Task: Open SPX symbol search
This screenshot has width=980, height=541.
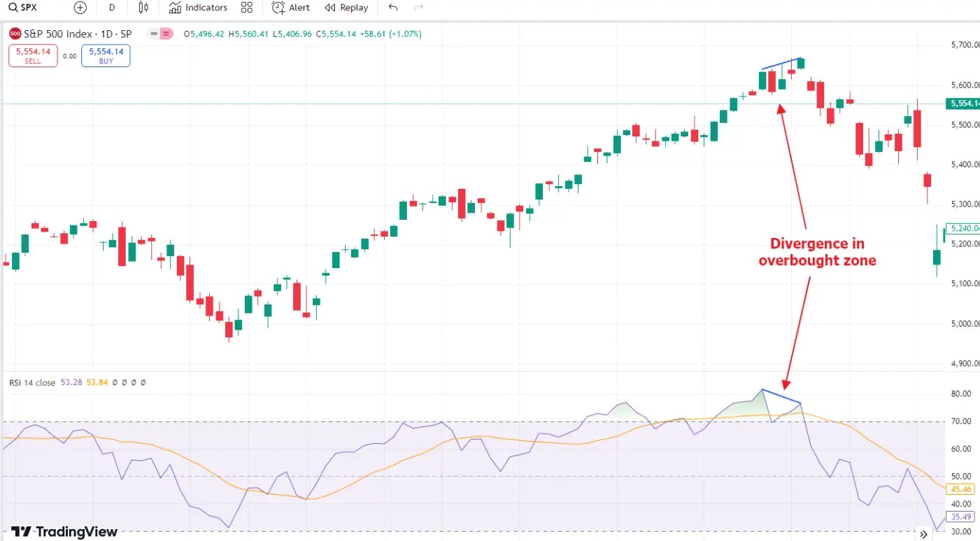Action: pos(22,8)
